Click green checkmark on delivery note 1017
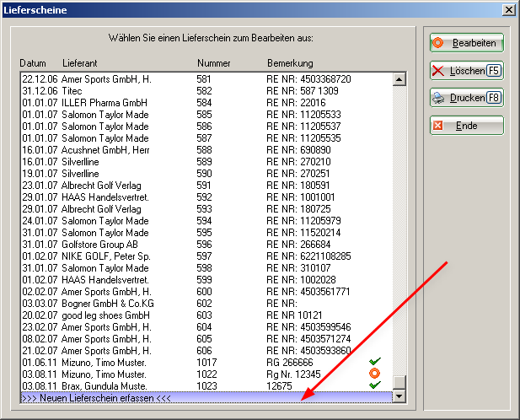Viewport: 520px width, 420px height. (375, 361)
